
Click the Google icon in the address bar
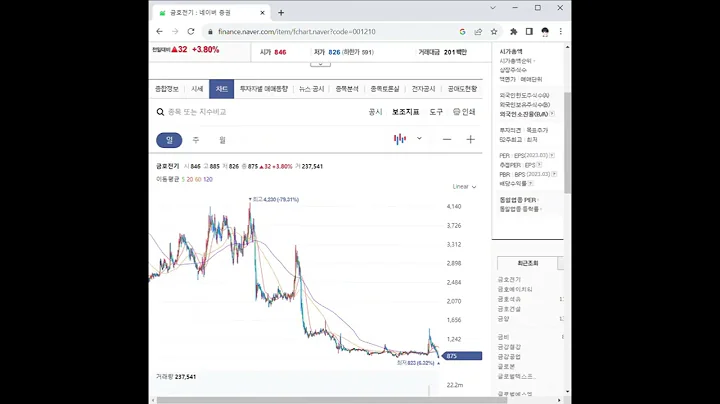(462, 32)
